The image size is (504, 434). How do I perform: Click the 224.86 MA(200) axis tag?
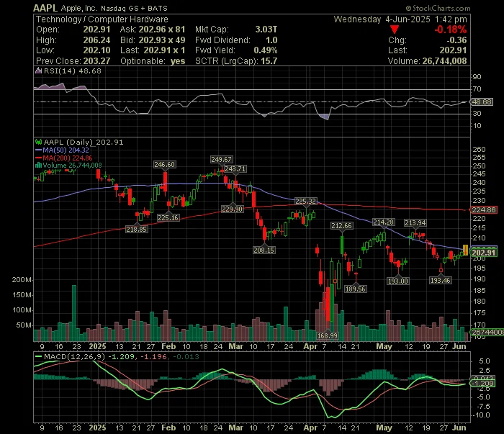tap(484, 209)
